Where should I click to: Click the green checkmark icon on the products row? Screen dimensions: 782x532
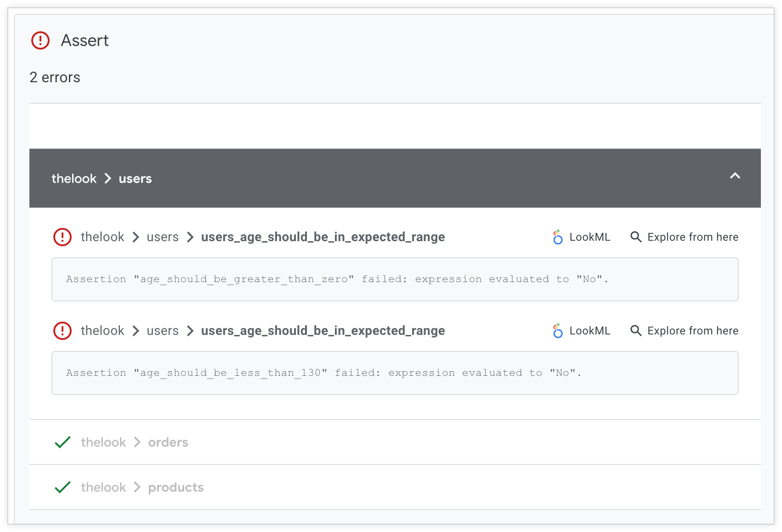click(x=63, y=487)
